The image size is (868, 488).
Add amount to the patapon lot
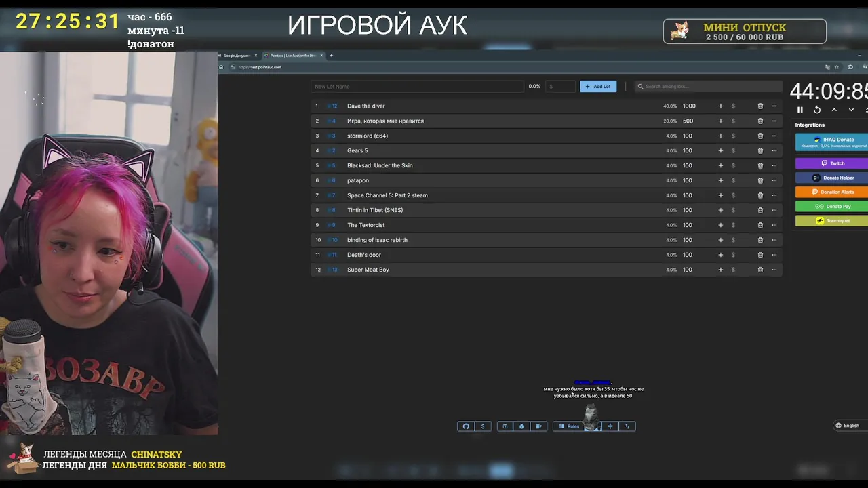(x=720, y=181)
